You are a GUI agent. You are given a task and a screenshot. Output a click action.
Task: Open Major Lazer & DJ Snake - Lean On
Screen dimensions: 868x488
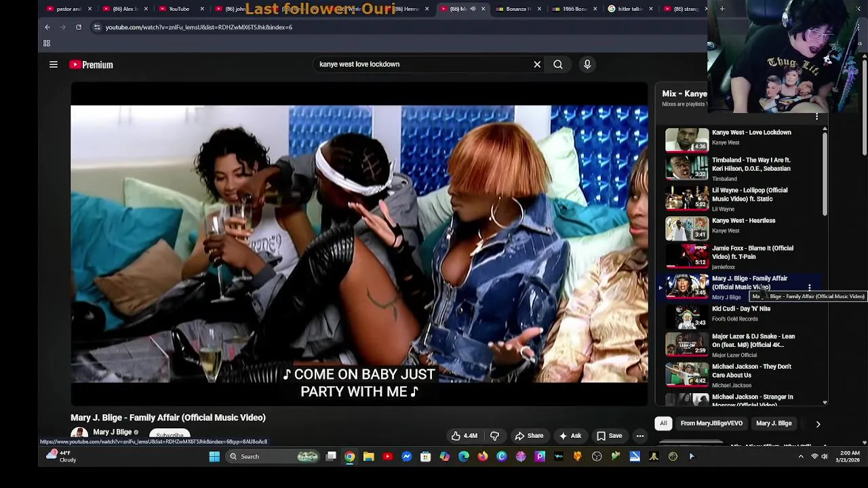click(x=753, y=340)
